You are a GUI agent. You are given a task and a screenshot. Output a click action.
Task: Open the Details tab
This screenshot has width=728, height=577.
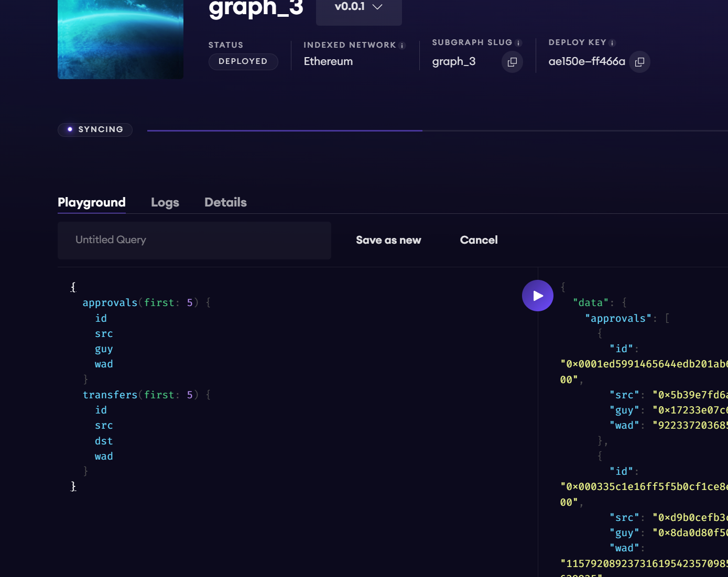225,202
